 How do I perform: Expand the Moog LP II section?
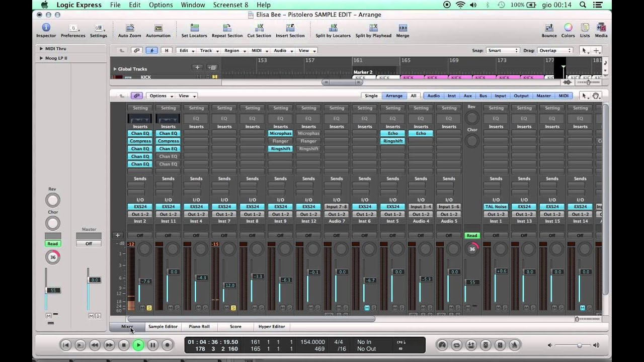tap(41, 58)
